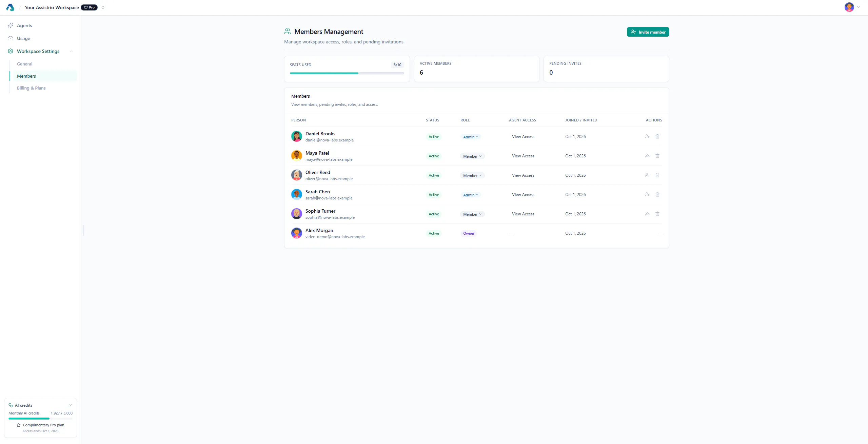Click manage access icon for Daniel Brooks
868x444 pixels.
(x=647, y=136)
